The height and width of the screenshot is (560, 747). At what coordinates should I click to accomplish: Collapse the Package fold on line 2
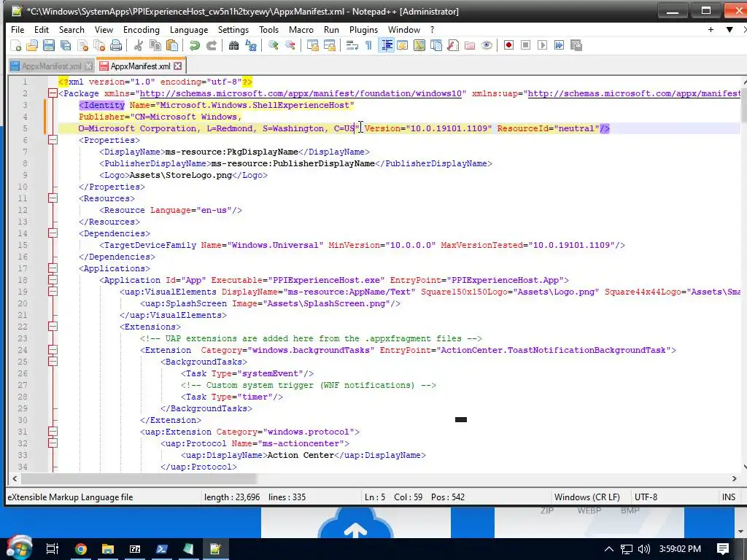click(x=53, y=94)
